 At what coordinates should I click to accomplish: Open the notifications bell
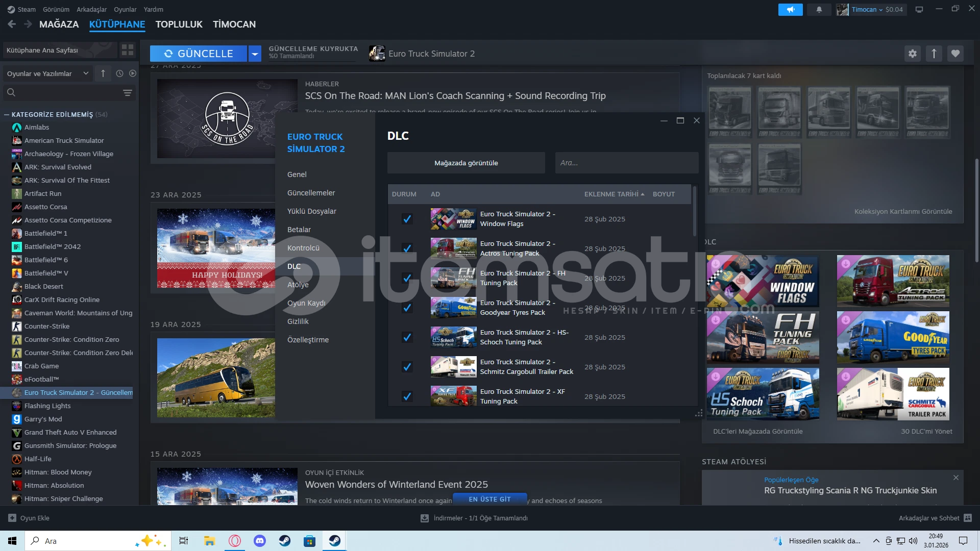819,10
